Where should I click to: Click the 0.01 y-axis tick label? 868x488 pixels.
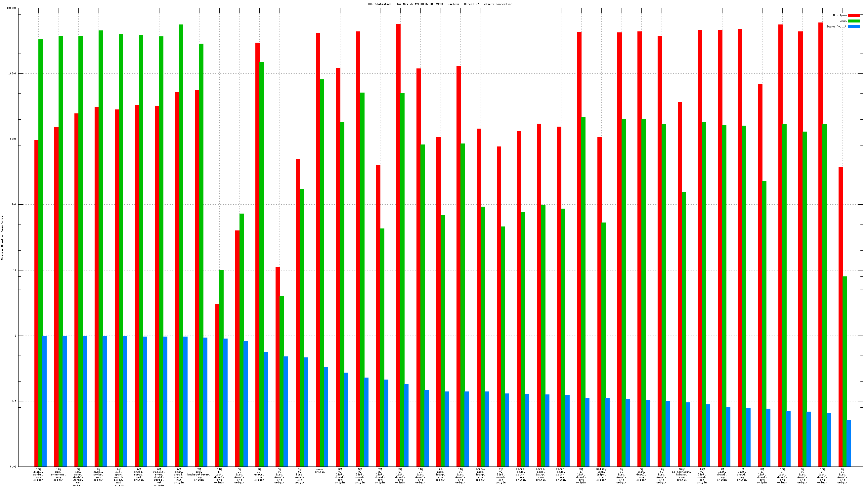(13, 467)
